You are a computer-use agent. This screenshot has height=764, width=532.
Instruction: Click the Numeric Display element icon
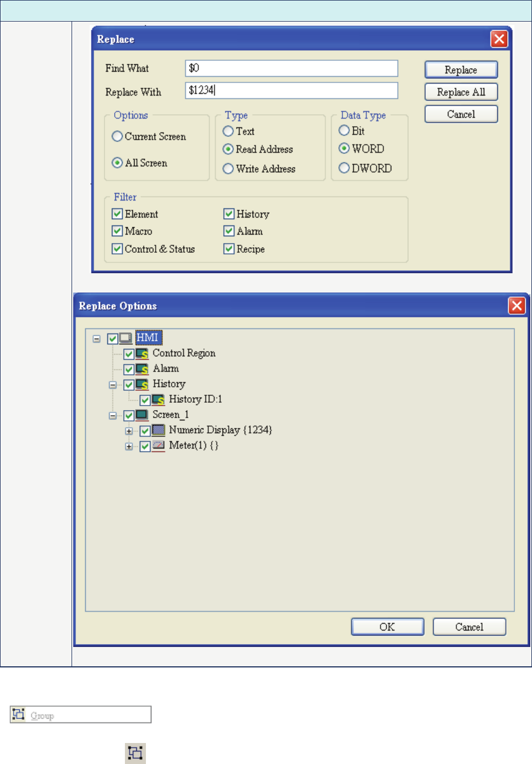[158, 430]
